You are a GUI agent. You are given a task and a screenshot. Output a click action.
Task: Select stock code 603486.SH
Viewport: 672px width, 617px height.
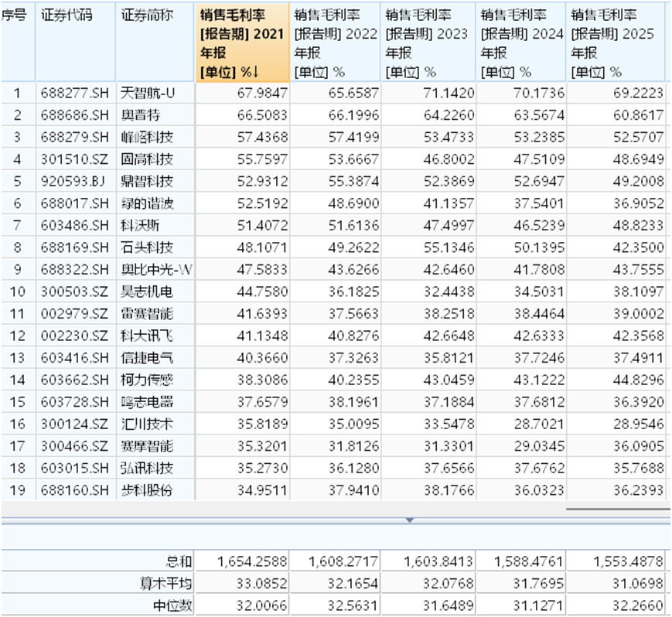[75, 225]
